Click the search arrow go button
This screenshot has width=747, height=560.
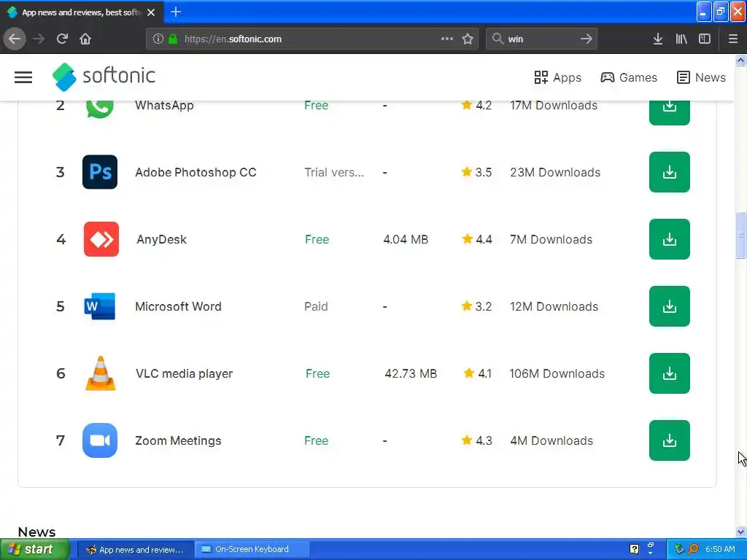tap(587, 39)
